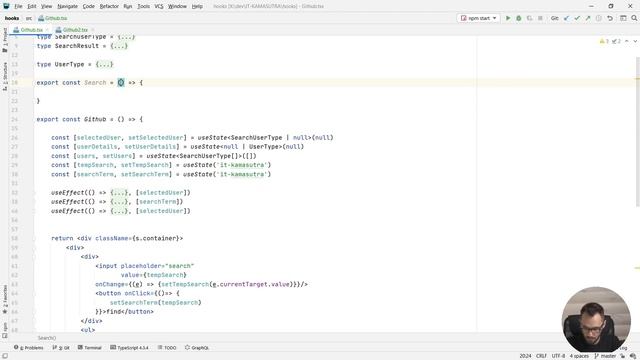
Task: Open the File menu
Action: pos(18,6)
